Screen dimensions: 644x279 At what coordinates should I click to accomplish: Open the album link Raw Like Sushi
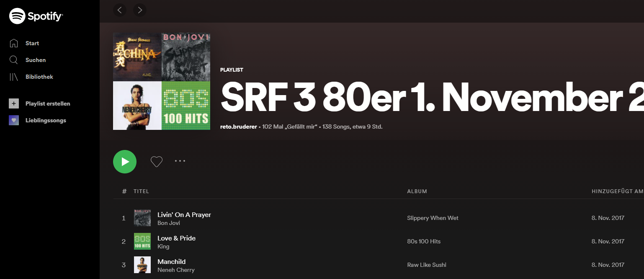click(x=427, y=265)
